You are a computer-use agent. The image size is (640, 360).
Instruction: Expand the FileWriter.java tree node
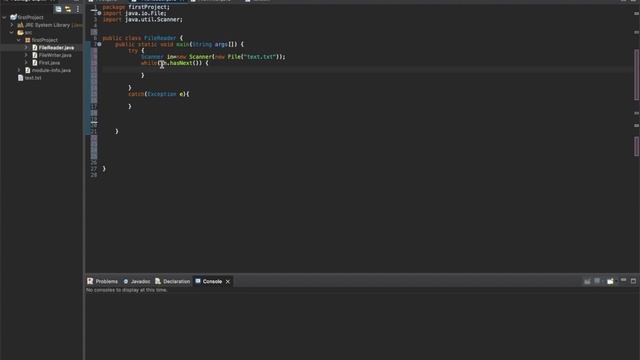point(27,55)
